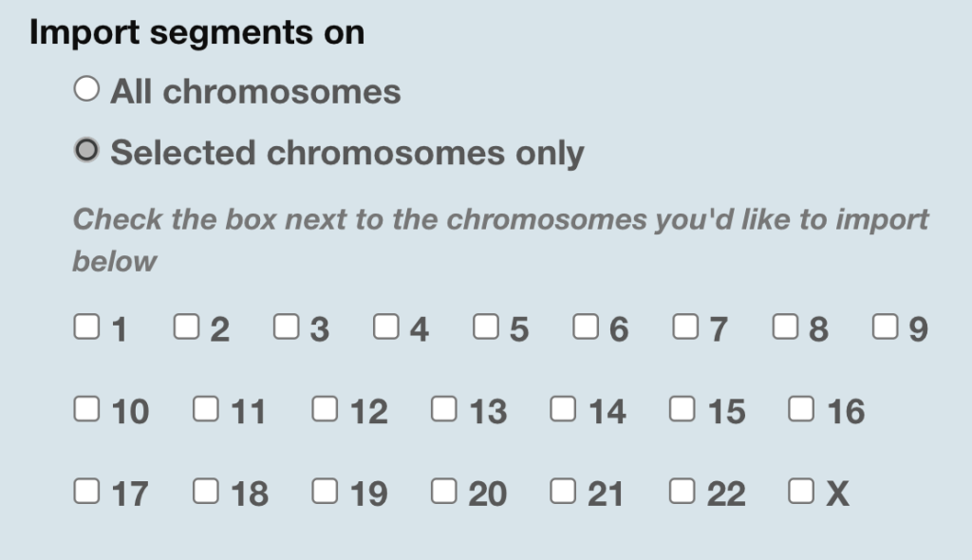Tick the X chromosome checkbox
Screen dimensions: 972x560
click(x=800, y=490)
